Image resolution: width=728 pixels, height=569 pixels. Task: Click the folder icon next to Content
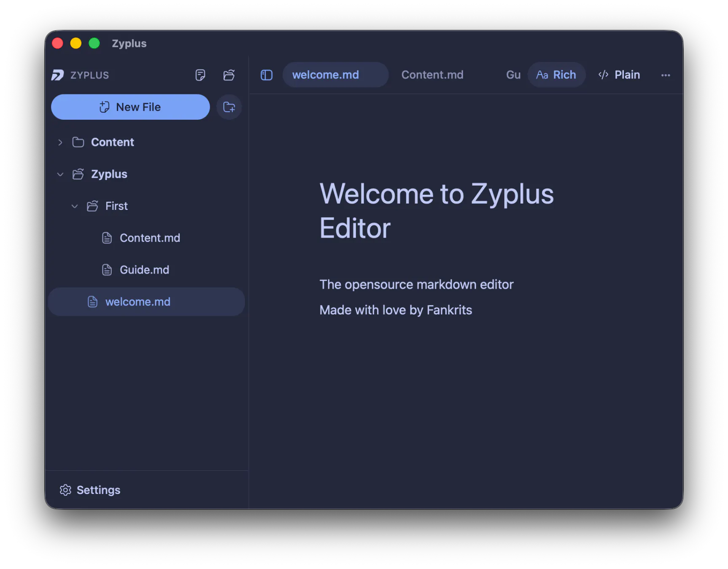[78, 142]
